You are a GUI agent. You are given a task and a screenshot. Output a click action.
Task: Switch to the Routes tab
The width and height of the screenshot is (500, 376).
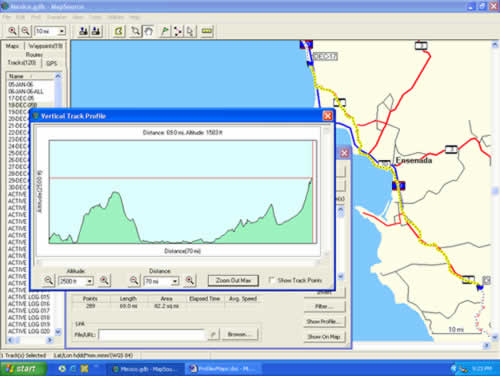pos(34,54)
